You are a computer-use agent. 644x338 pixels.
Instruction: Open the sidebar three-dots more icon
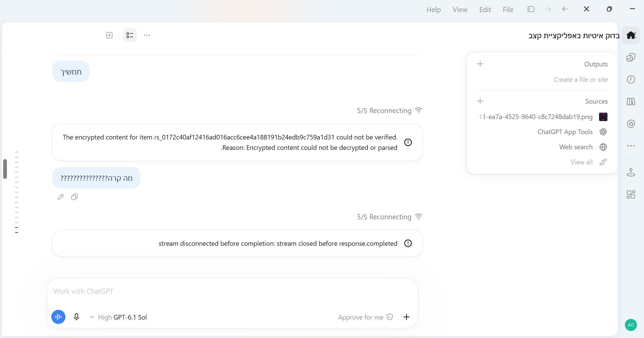[x=631, y=146]
